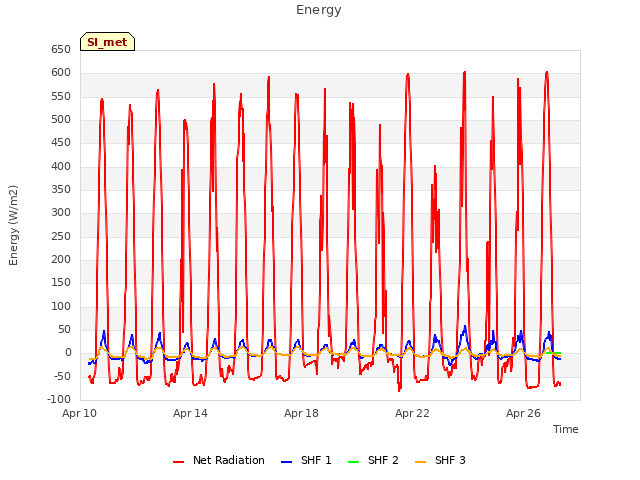The image size is (640, 480).
Task: Click the 100 y-axis tick label
Action: [x=61, y=307]
